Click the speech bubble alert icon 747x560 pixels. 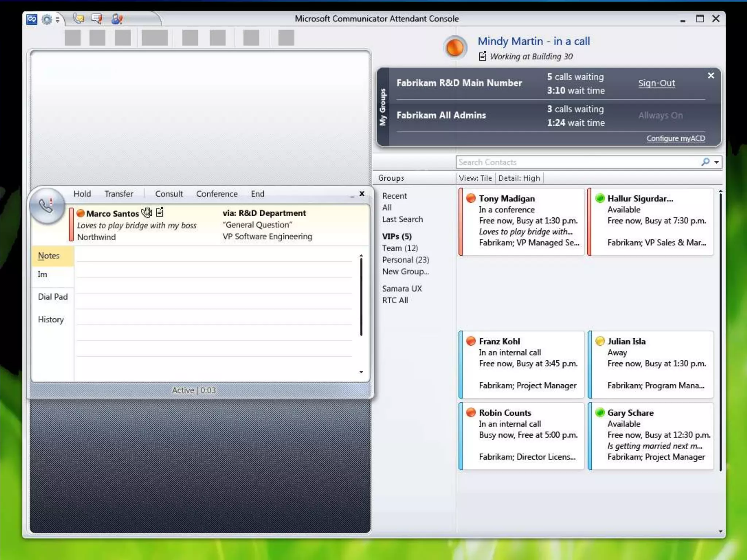coord(97,18)
